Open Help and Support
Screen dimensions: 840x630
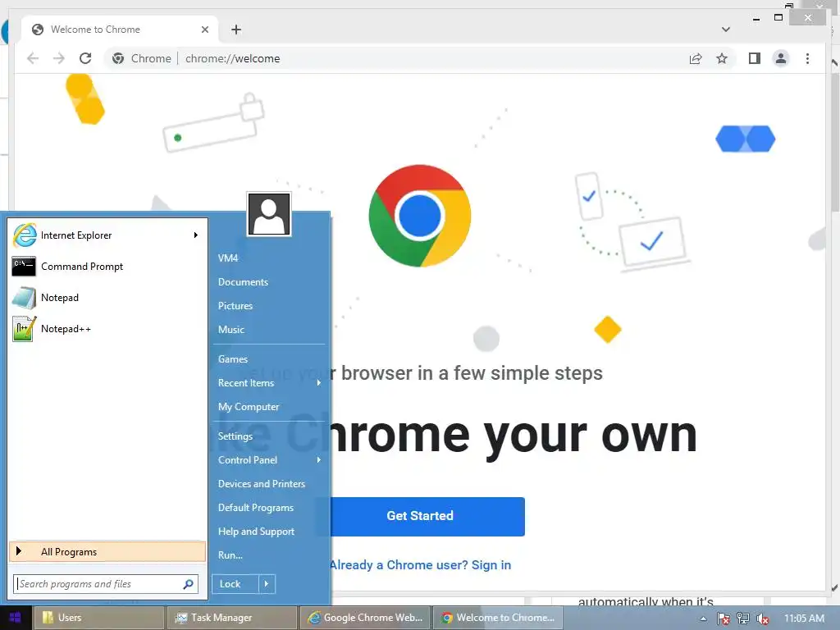point(256,532)
